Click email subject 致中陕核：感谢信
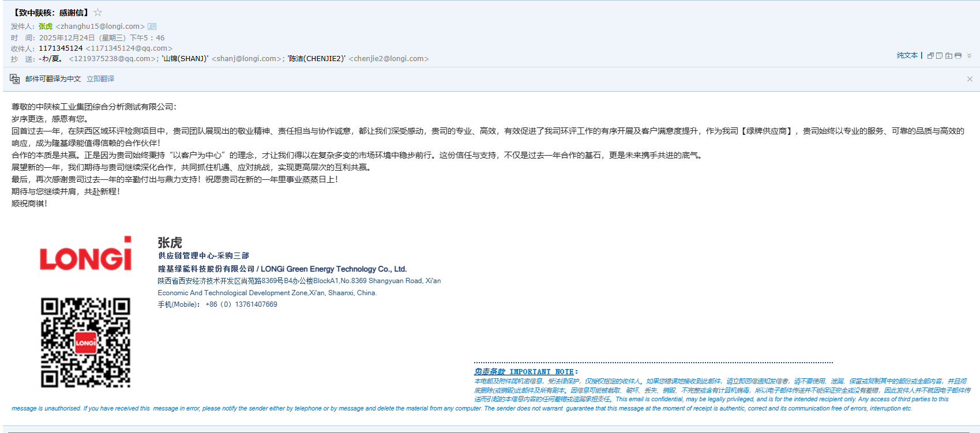980x433 pixels. [x=52, y=13]
